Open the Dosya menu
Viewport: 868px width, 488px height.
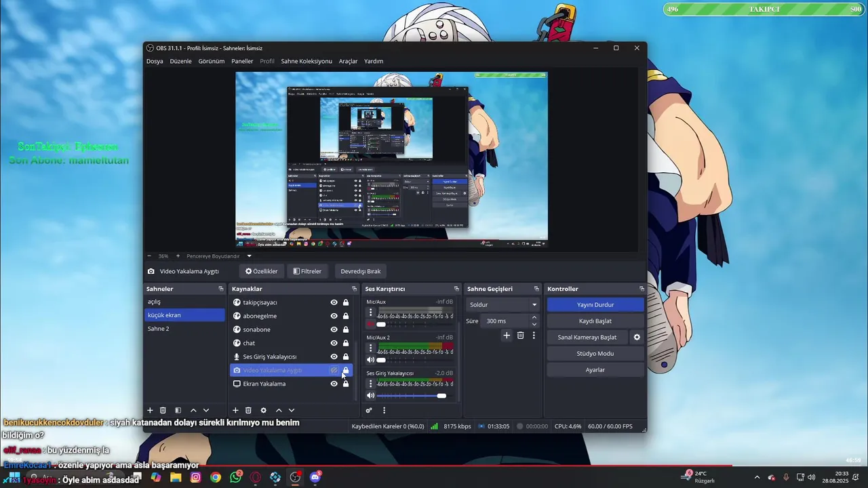155,61
